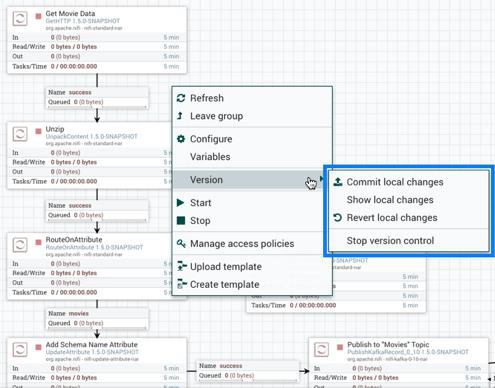Click Tasks/Time row of Get Movie Data
The width and height of the screenshot is (495, 388).
coord(97,66)
